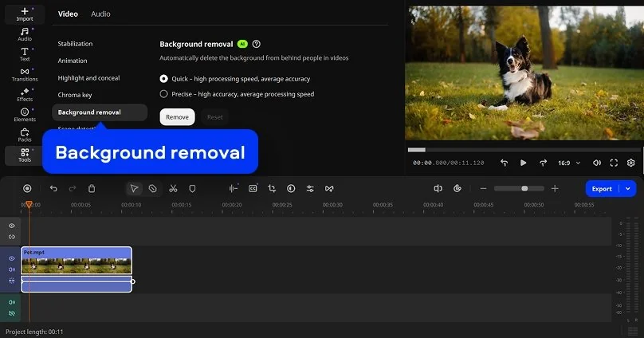Open the Transitions panel in sidebar

25,74
